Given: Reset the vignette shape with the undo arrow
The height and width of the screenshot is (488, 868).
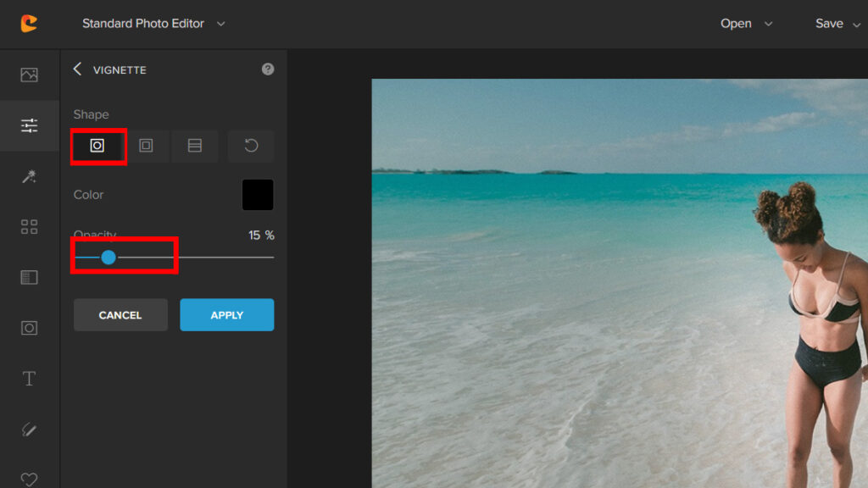Looking at the screenshot, I should pos(251,146).
